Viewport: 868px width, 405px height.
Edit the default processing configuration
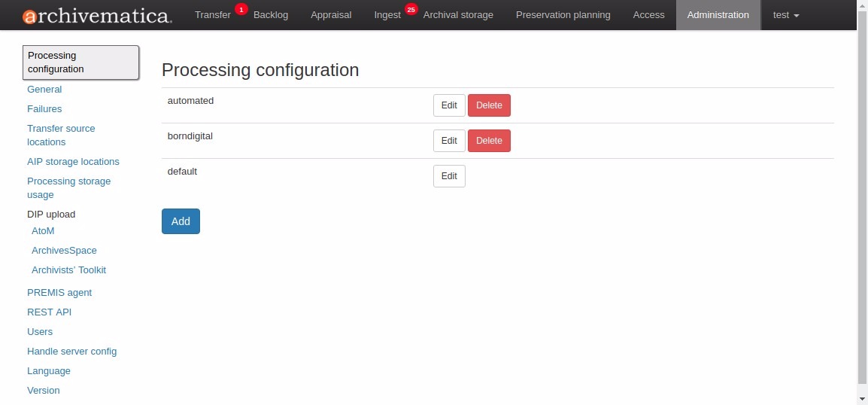click(449, 176)
